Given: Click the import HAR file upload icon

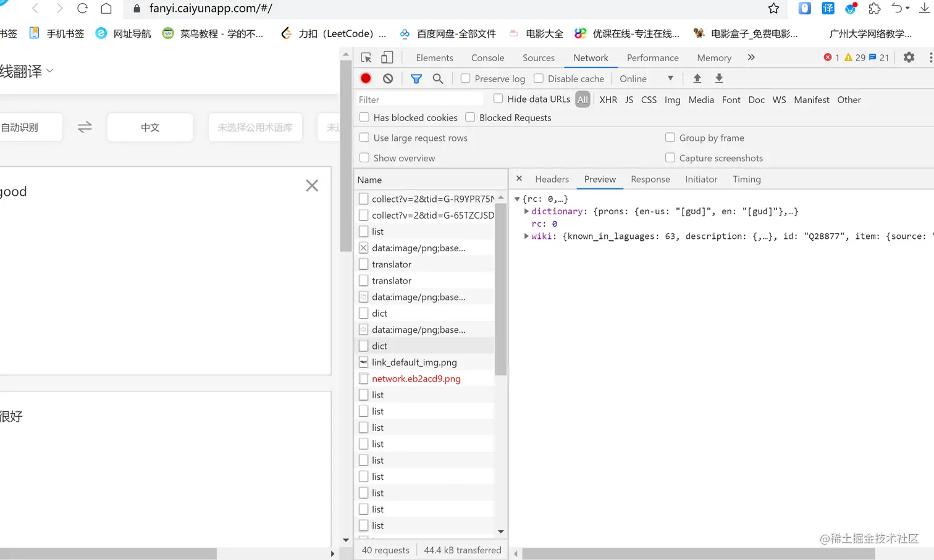Looking at the screenshot, I should [x=697, y=78].
